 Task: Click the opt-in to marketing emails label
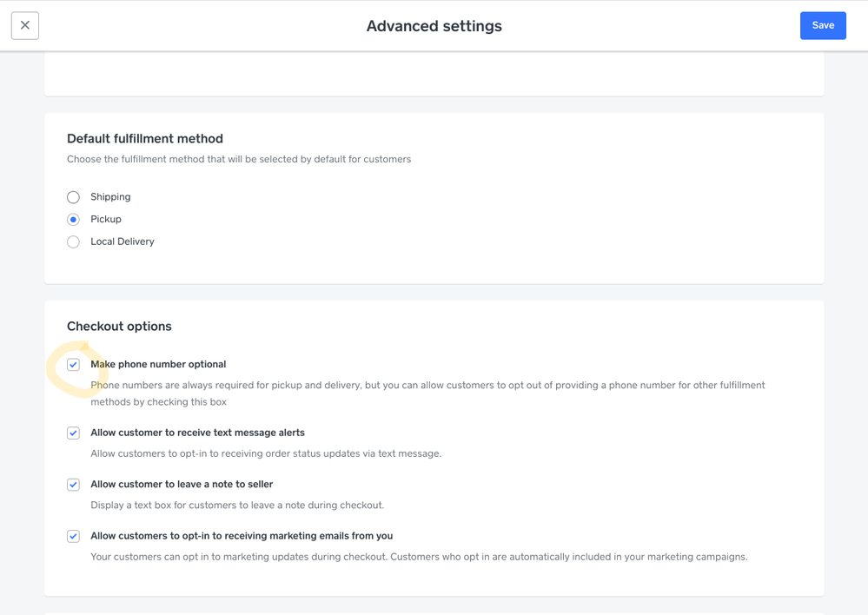click(x=242, y=537)
